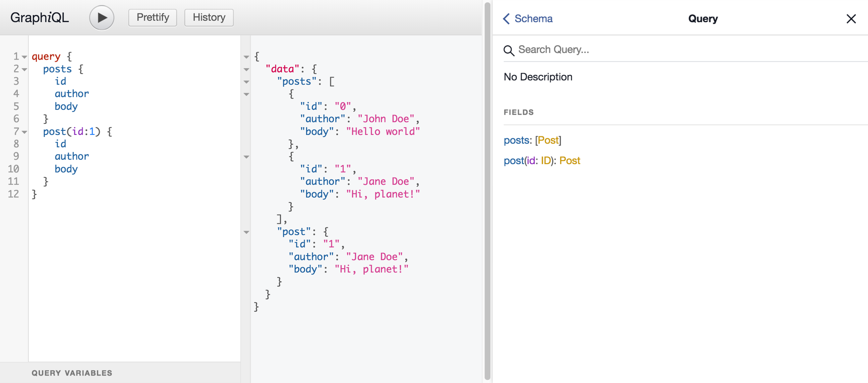Fold the post(id:1) block on line 7
Screen dimensions: 868x383
[24, 132]
